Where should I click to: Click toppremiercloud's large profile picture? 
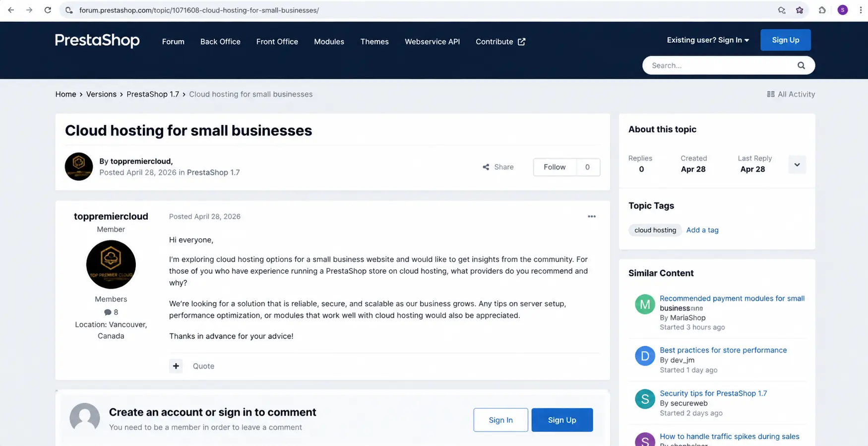[111, 264]
